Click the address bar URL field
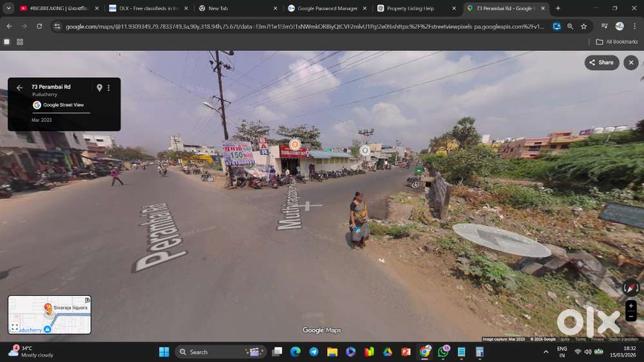The width and height of the screenshot is (644, 362). (x=303, y=26)
